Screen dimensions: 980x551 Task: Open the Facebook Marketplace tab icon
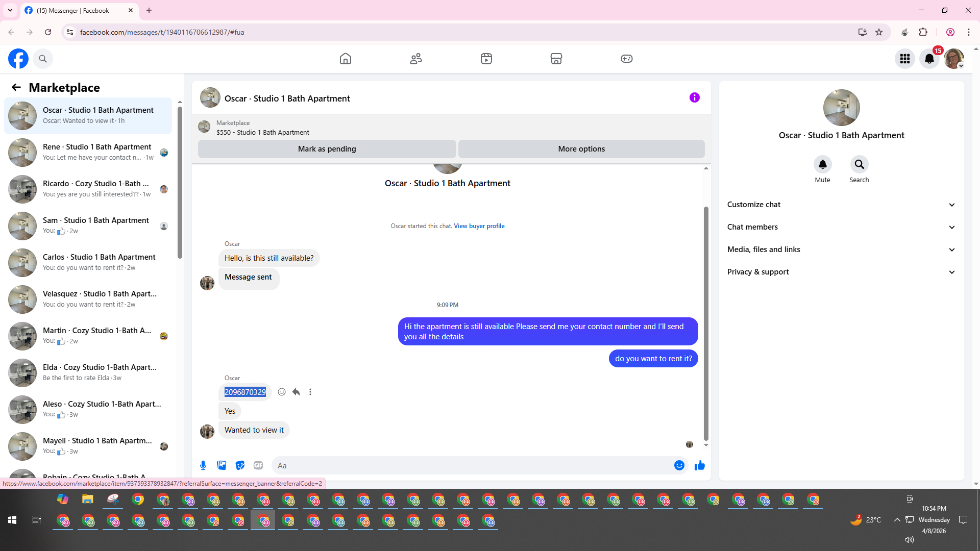click(x=556, y=59)
